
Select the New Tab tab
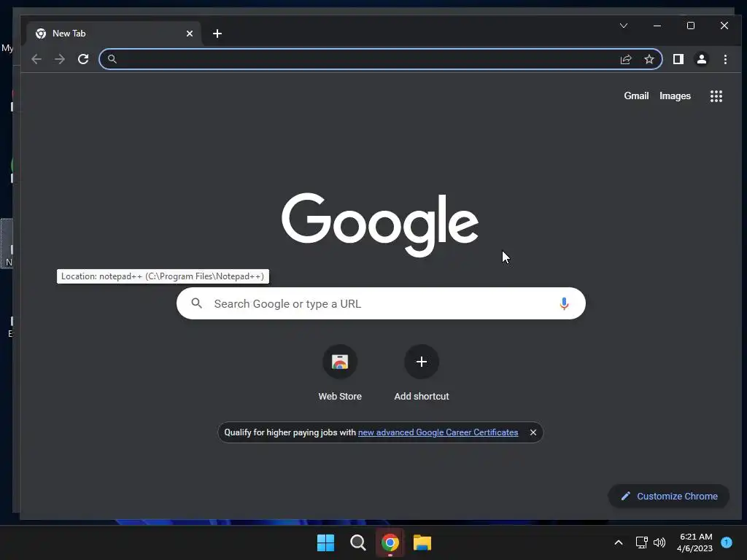(113, 34)
